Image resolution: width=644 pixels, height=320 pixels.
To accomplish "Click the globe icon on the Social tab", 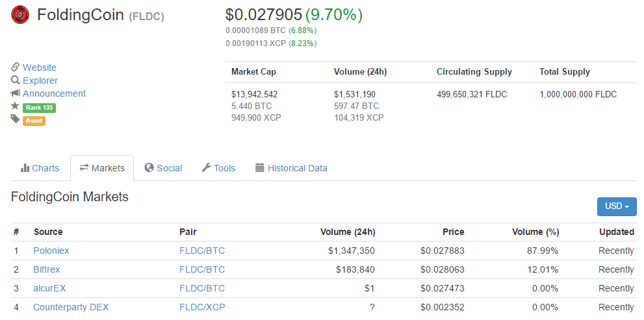I will [149, 168].
